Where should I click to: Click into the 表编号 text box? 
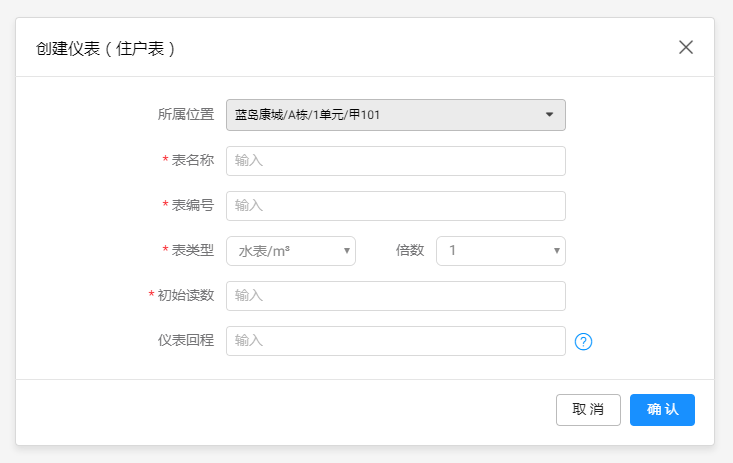point(396,206)
